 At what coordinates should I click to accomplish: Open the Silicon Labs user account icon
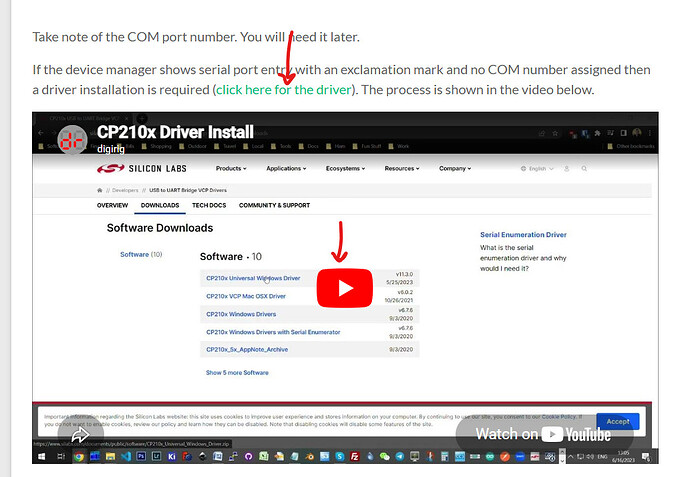[567, 169]
